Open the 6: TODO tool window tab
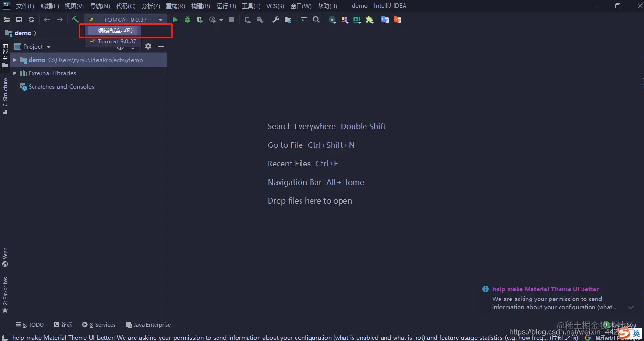This screenshot has width=644, height=341. pyautogui.click(x=30, y=325)
